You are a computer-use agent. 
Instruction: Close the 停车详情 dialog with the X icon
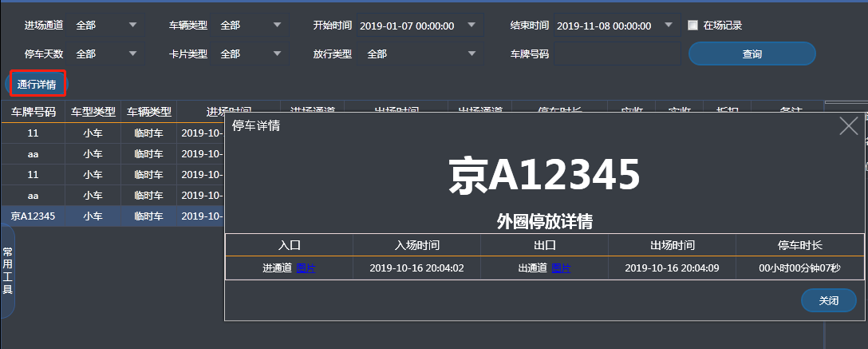tap(849, 125)
